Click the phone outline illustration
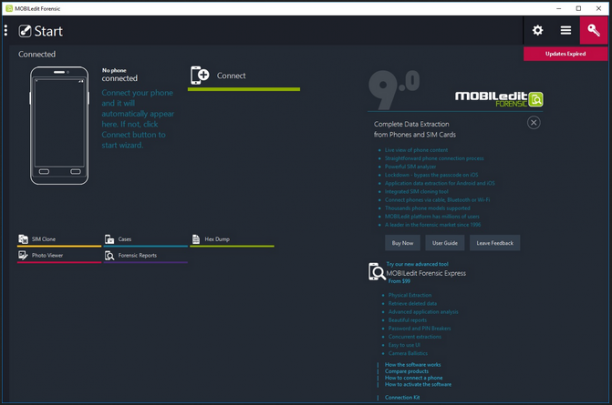The image size is (612, 405). pos(59,126)
